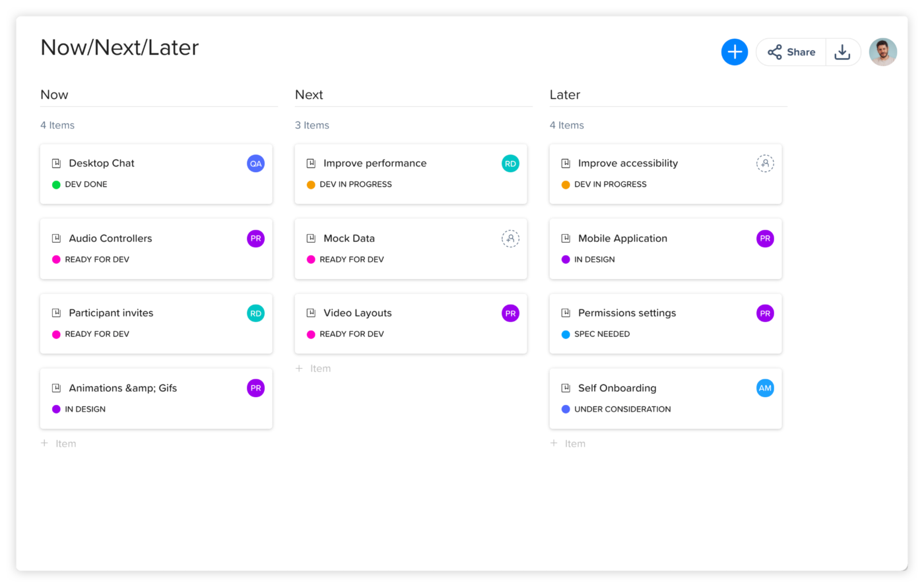924x587 pixels.
Task: Click the Share button
Action: [x=791, y=52]
